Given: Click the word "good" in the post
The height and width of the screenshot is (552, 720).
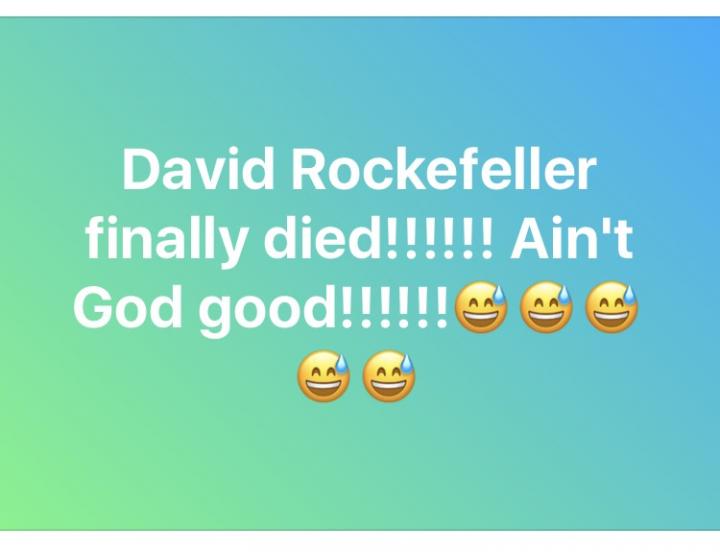Looking at the screenshot, I should pyautogui.click(x=268, y=310).
